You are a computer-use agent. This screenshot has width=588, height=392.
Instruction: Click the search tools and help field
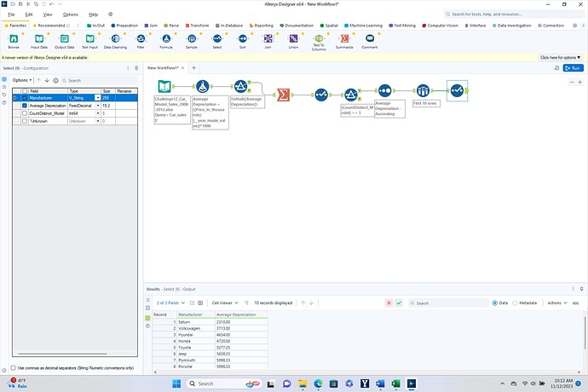click(514, 14)
